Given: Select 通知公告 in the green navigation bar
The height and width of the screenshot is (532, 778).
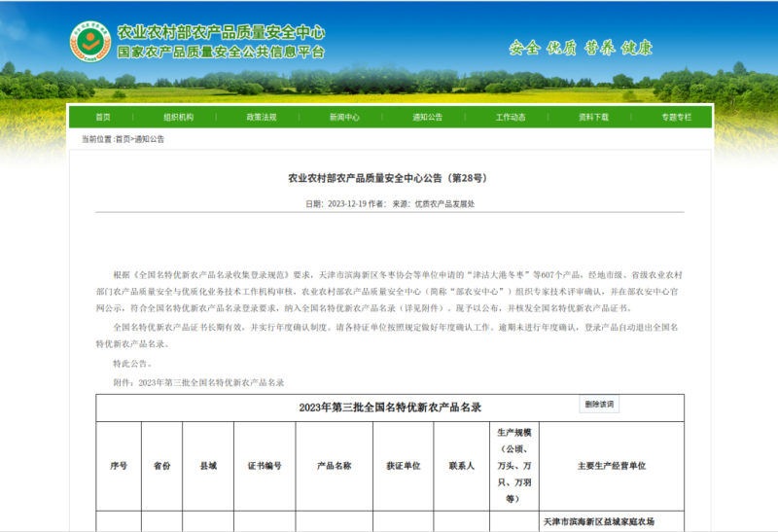Looking at the screenshot, I should tap(427, 117).
